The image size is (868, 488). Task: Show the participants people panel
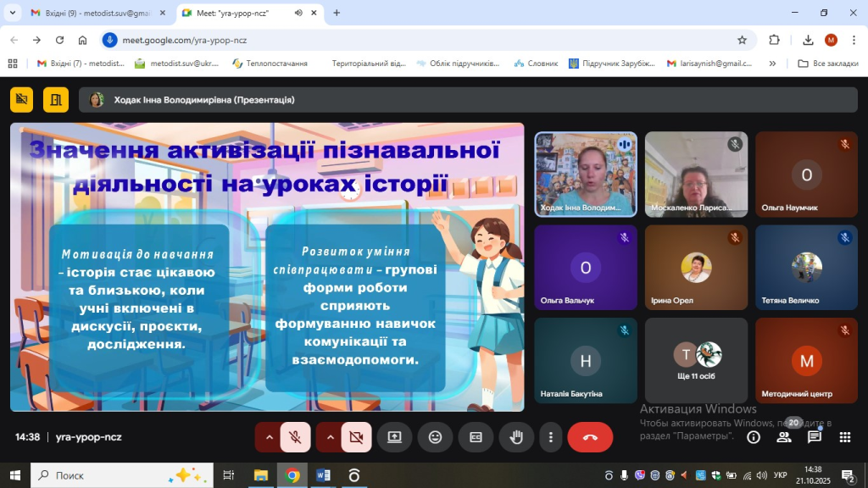coord(784,437)
